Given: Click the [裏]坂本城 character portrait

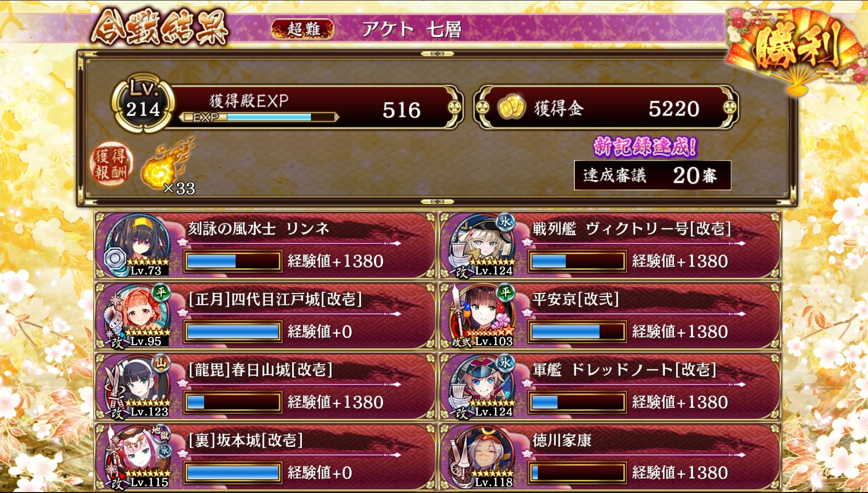Looking at the screenshot, I should (x=137, y=457).
